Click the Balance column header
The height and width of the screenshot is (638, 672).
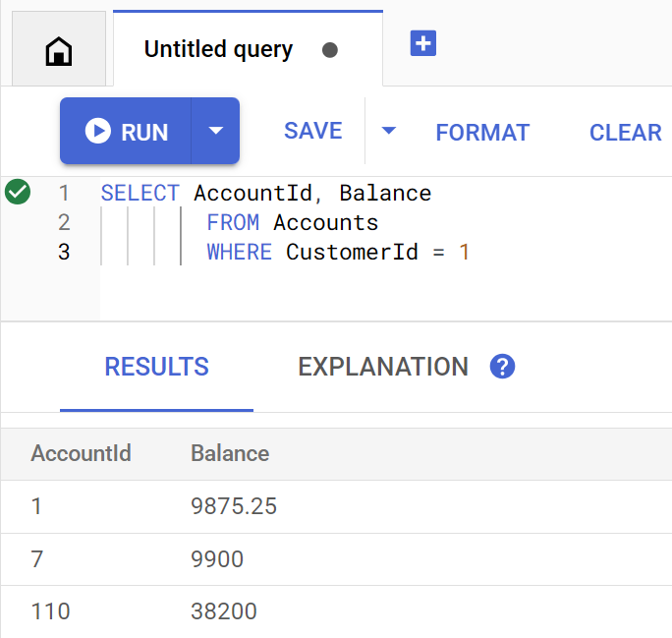pyautogui.click(x=230, y=453)
